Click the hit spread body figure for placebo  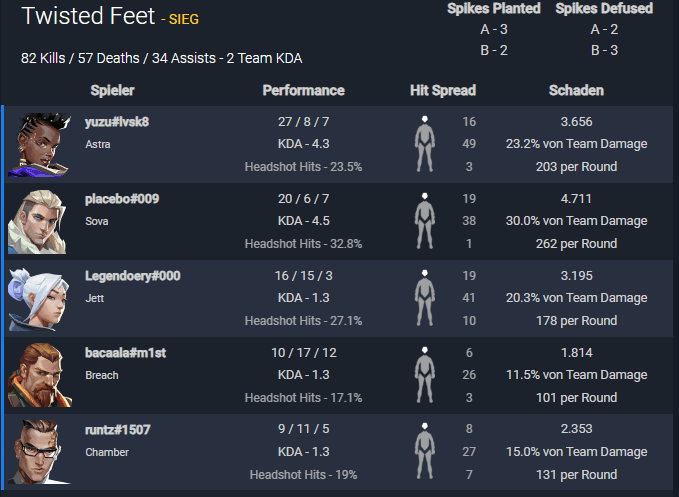424,221
